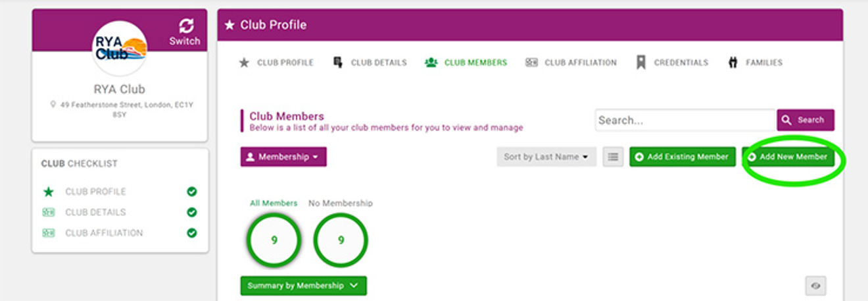Expand Summary by Membership section
Viewport: 868px width, 301px height.
pyautogui.click(x=303, y=286)
